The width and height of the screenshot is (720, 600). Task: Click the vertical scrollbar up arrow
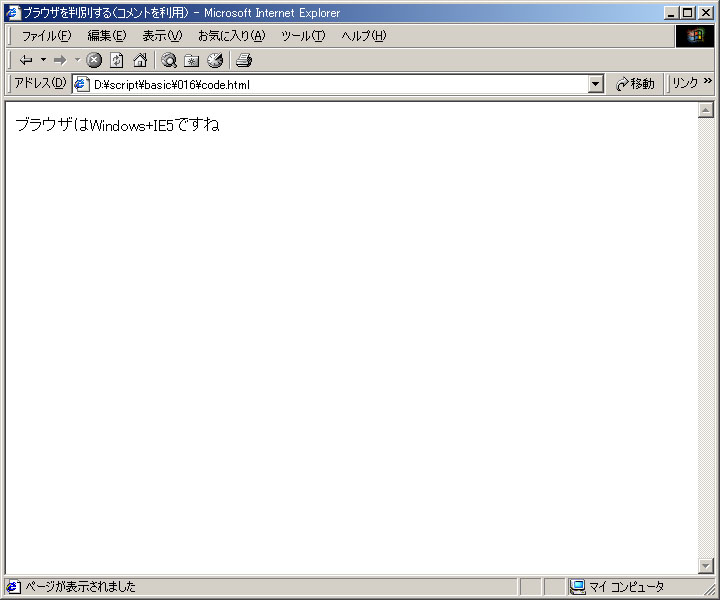pos(705,110)
